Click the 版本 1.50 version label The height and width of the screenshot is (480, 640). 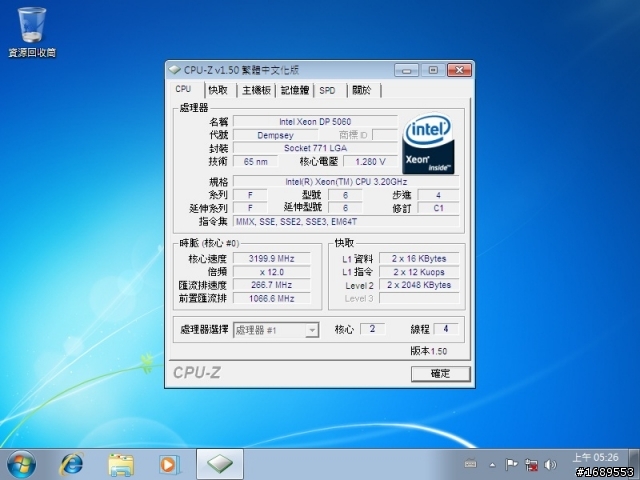pyautogui.click(x=429, y=351)
